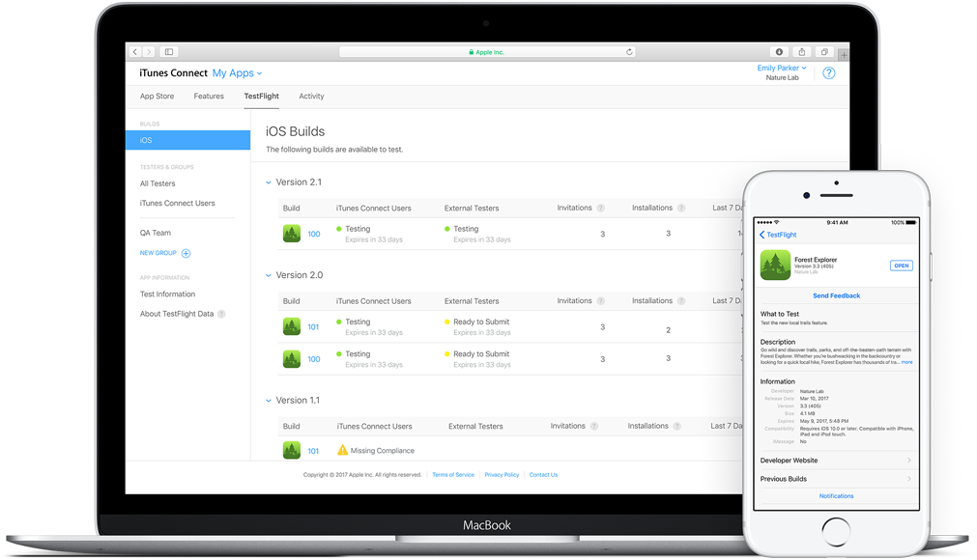Go back with Safari back arrow

135,51
